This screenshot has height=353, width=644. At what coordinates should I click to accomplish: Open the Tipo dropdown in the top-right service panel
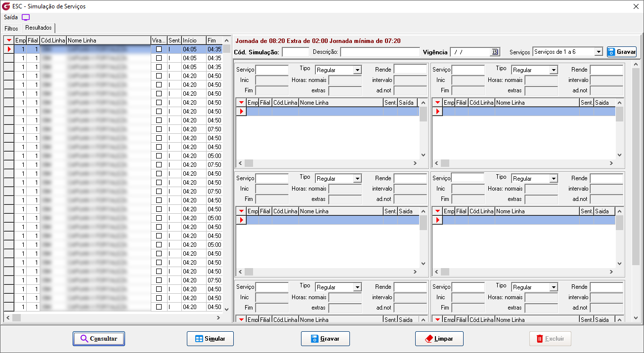[554, 70]
